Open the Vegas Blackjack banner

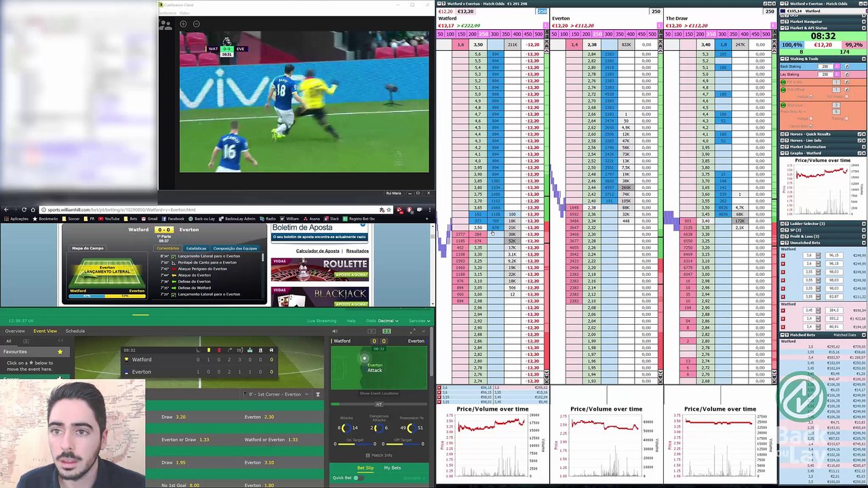tap(319, 296)
